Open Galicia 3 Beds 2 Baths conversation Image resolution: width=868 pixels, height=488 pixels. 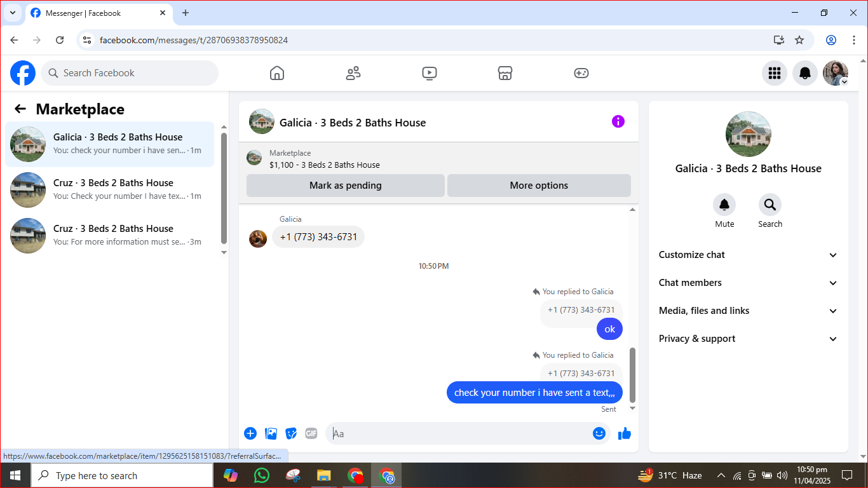[x=110, y=144]
